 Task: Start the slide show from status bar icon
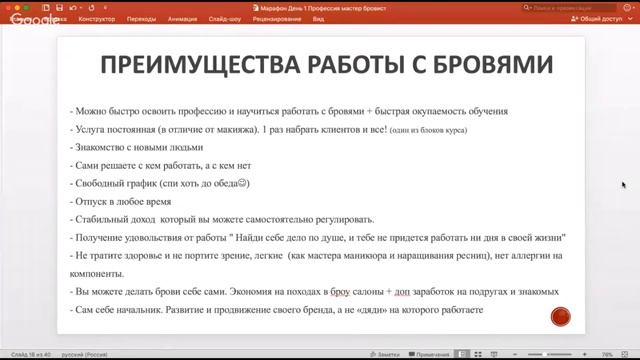pos(494,354)
